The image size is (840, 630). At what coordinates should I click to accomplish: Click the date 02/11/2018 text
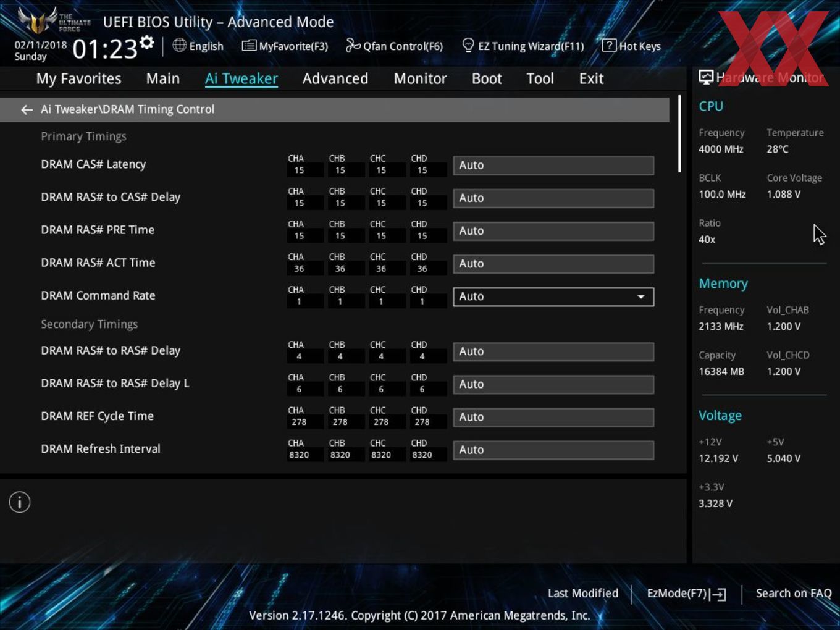(41, 44)
